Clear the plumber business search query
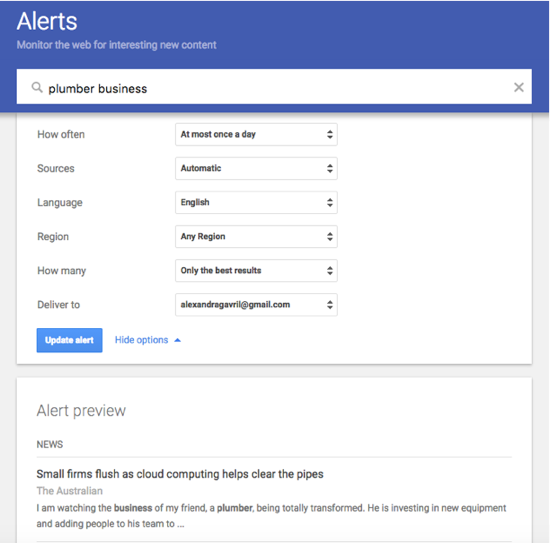This screenshot has height=543, width=550. click(x=519, y=87)
